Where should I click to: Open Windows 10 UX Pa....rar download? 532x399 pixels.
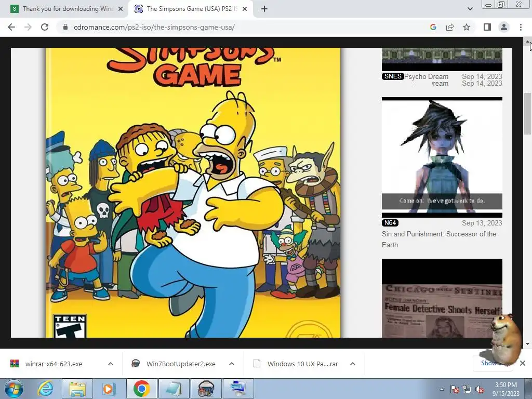(x=302, y=364)
